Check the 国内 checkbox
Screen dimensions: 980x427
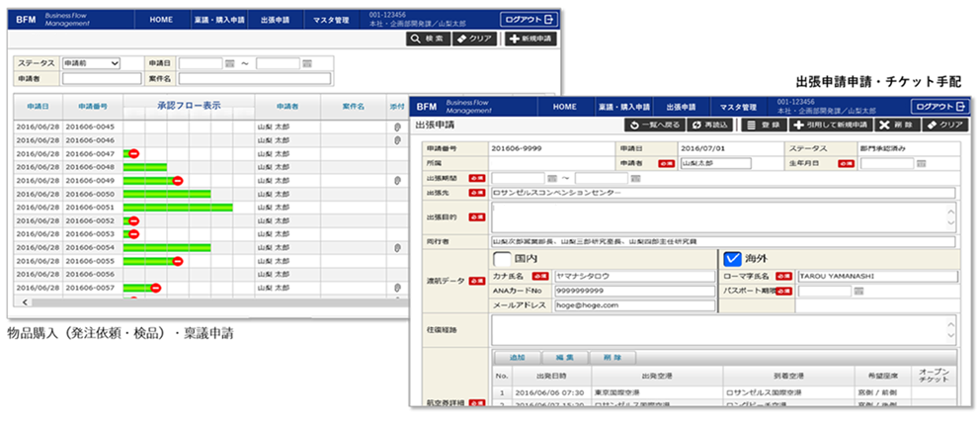(501, 257)
